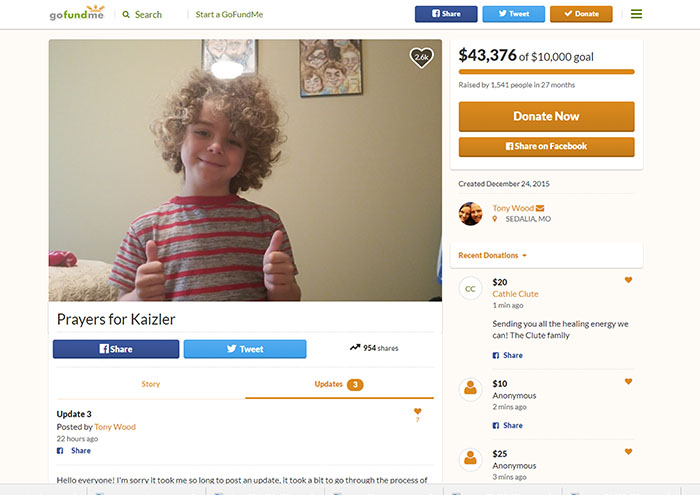Select the Updates tab

339,384
